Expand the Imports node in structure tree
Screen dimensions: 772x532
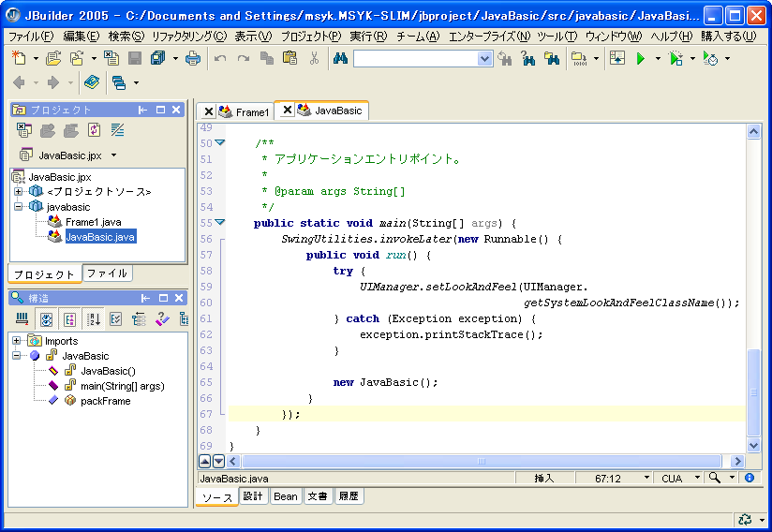pos(17,341)
